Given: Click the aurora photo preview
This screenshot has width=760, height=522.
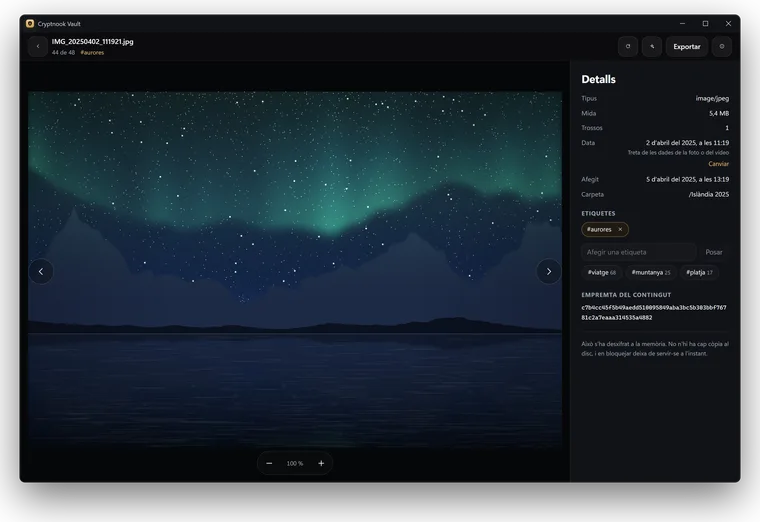Looking at the screenshot, I should tap(295, 269).
